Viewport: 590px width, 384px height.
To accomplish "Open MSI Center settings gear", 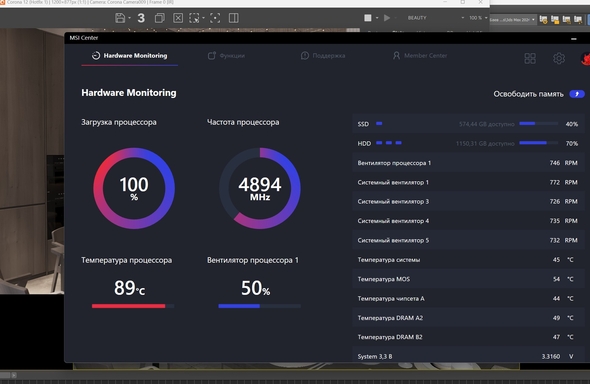I will pos(559,58).
